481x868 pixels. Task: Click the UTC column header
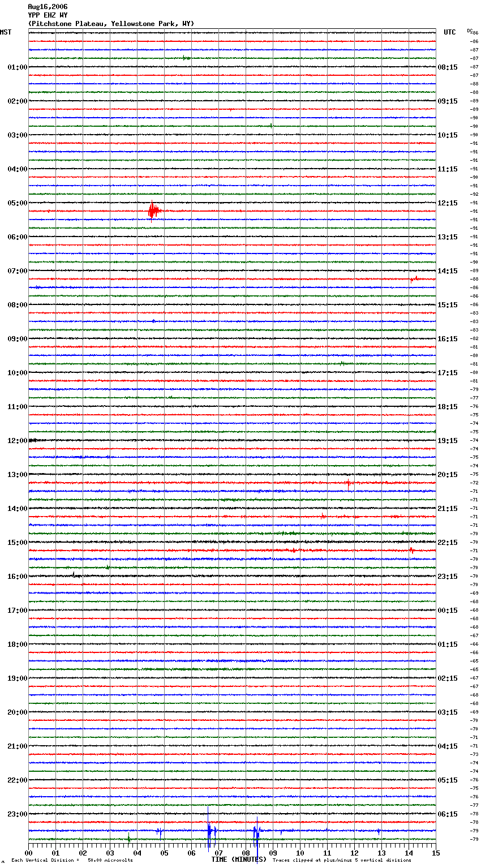tap(450, 32)
